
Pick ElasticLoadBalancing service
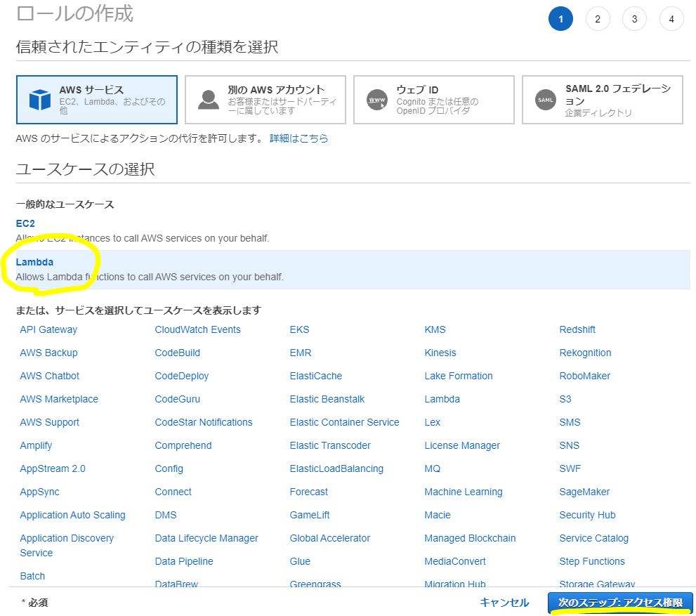click(x=336, y=468)
